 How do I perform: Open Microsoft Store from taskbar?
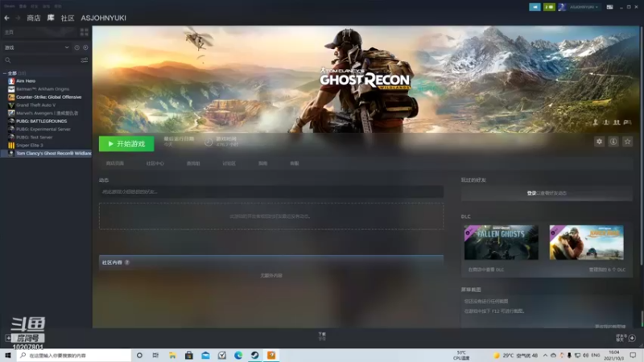click(x=189, y=356)
